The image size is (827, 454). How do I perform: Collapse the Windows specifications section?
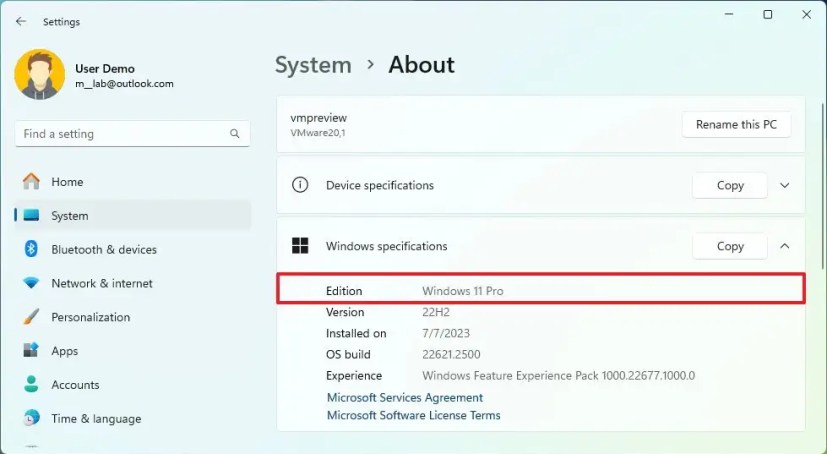(x=785, y=246)
